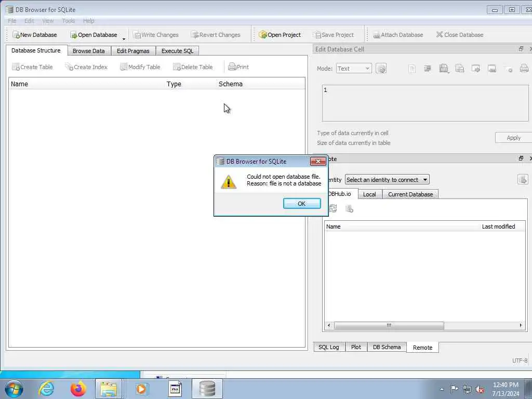This screenshot has width=532, height=399.
Task: Open Windows Explorer from the taskbar
Action: [109, 389]
